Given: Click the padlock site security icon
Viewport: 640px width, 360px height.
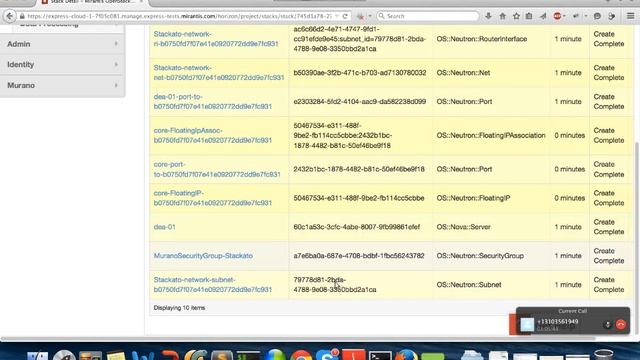Looking at the screenshot, I should point(22,16).
